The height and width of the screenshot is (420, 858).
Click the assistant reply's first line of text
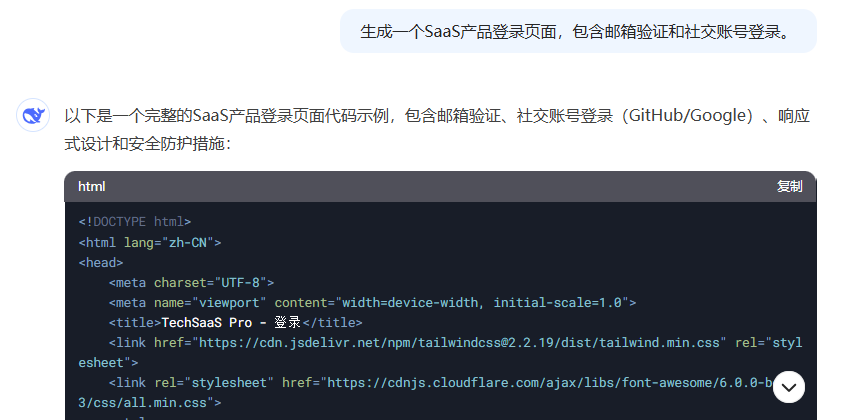437,116
